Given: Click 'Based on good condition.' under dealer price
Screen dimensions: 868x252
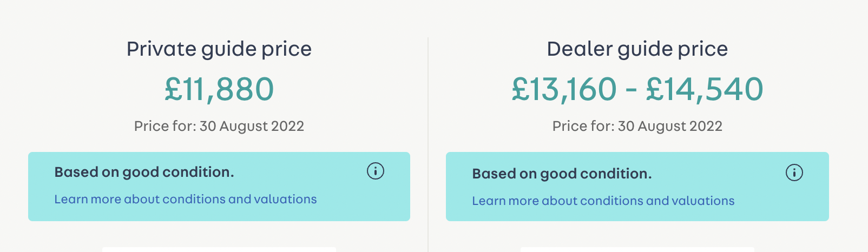Looking at the screenshot, I should 562,174.
